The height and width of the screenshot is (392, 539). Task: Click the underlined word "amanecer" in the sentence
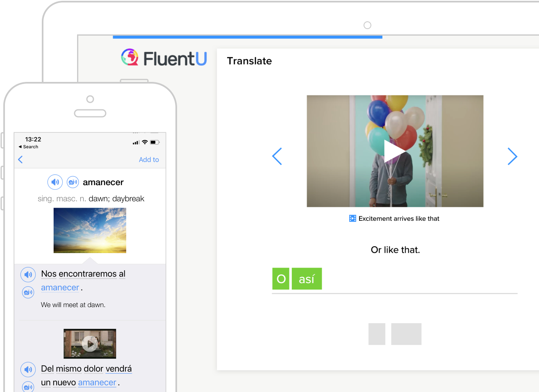[60, 287]
